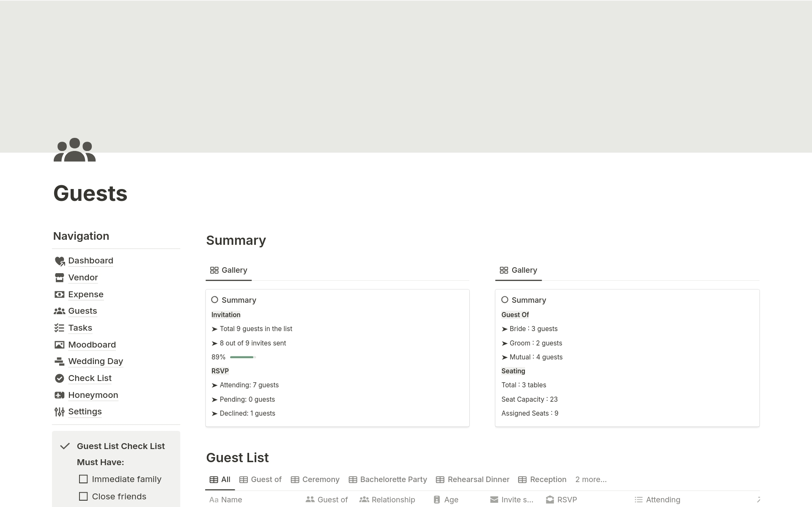The image size is (812, 507).
Task: Click the Guests people icon in the sidebar
Action: 60,311
